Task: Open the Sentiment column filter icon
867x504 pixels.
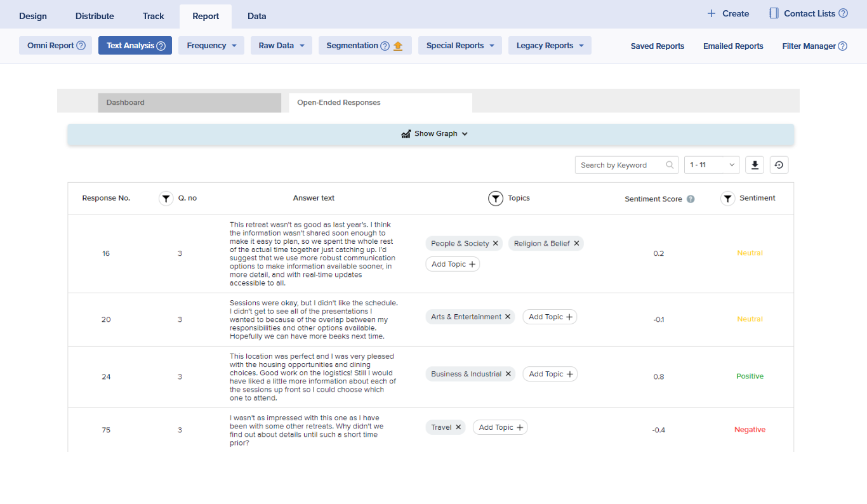Action: coord(727,199)
